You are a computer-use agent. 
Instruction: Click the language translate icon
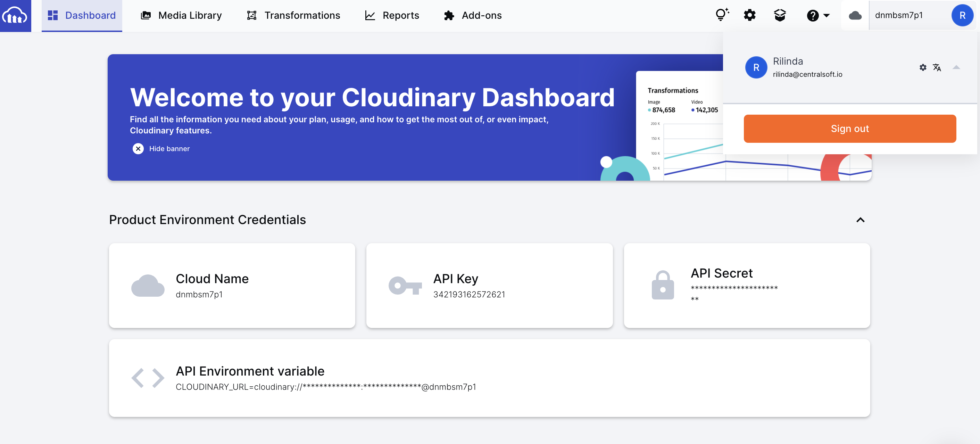937,67
